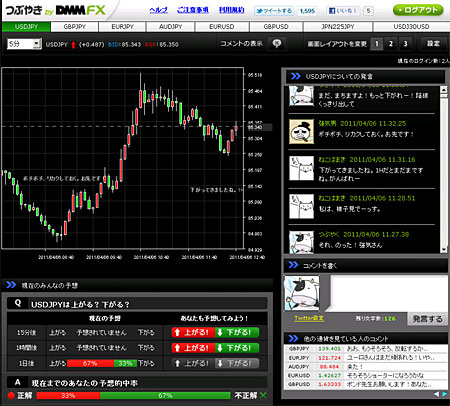Select the GBPUSD tab

(276, 27)
